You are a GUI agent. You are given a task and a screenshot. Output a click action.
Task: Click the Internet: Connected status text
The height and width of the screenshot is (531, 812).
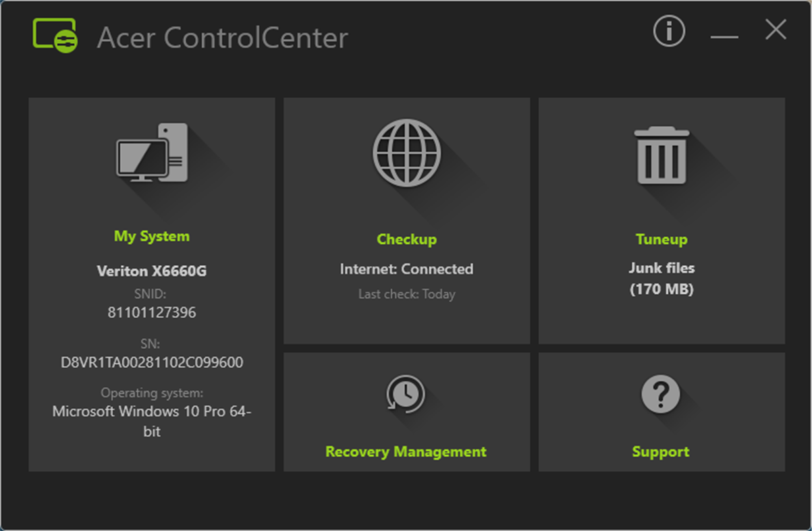406,269
